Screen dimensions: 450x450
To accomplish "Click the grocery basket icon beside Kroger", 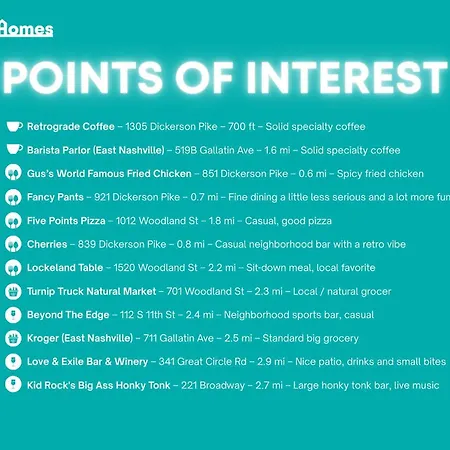I will [x=13, y=338].
